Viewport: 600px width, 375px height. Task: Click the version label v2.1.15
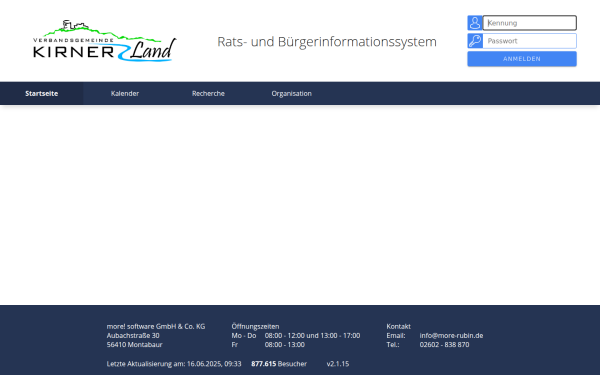(x=338, y=364)
